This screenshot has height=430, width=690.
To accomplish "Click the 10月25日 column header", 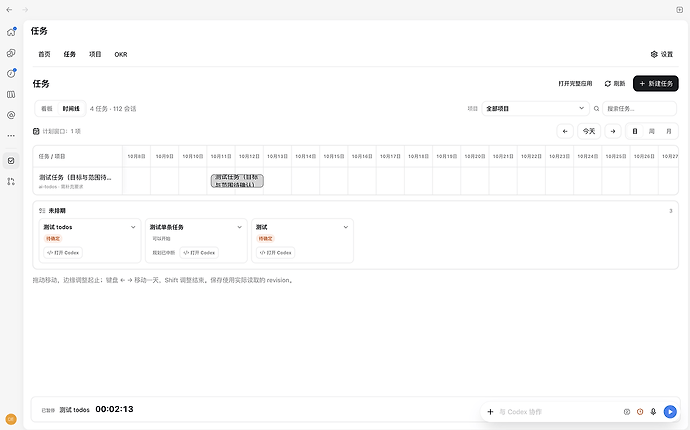I will pos(616,156).
